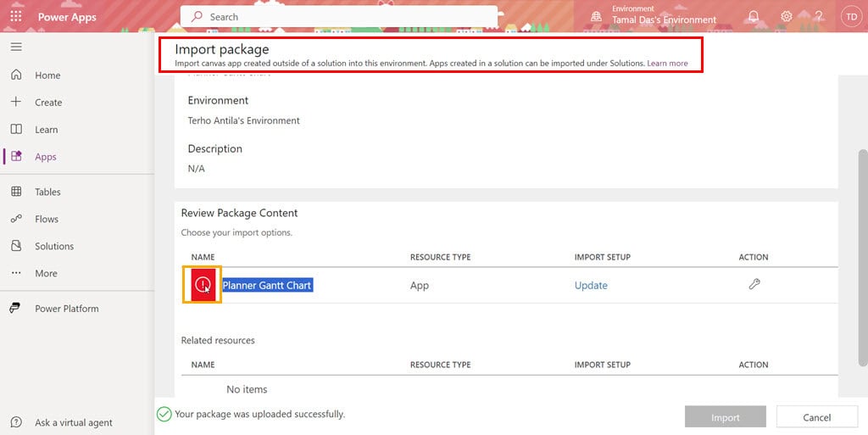Screen dimensions: 868x435
Task: Click the Tables grid icon in the sidebar
Action: [17, 192]
